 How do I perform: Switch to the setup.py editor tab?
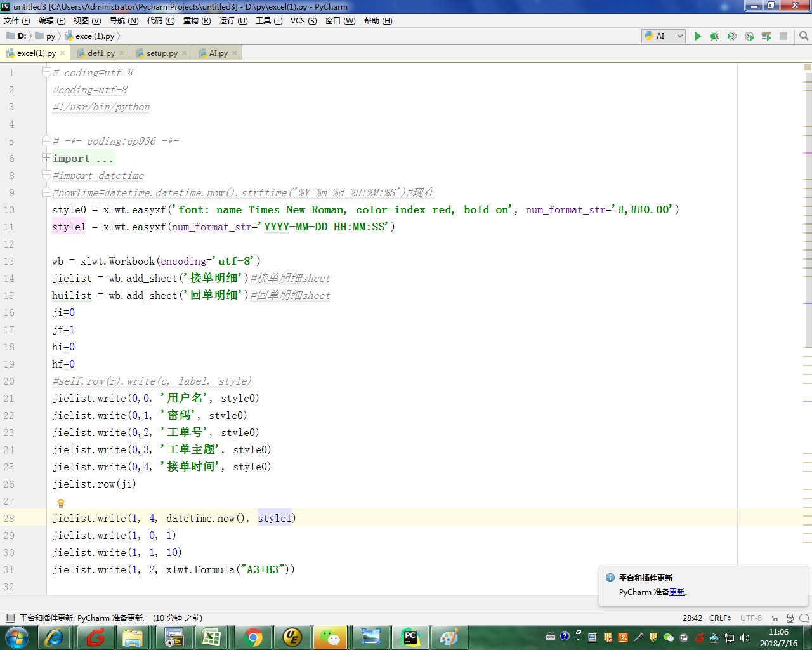pyautogui.click(x=162, y=53)
